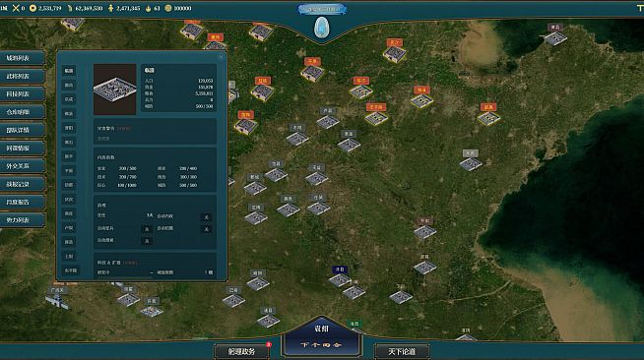644x360 pixels.
Task: Select the 平原 tab in city panel
Action: pos(69,170)
